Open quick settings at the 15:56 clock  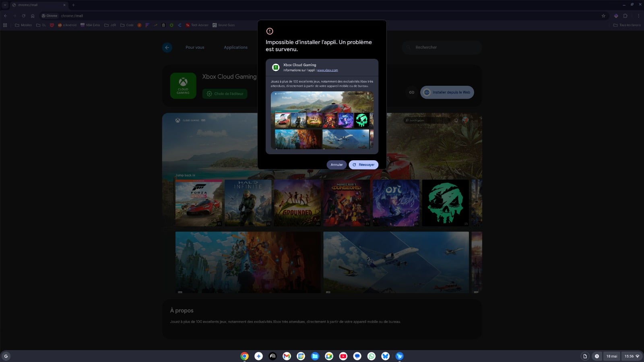632,356
